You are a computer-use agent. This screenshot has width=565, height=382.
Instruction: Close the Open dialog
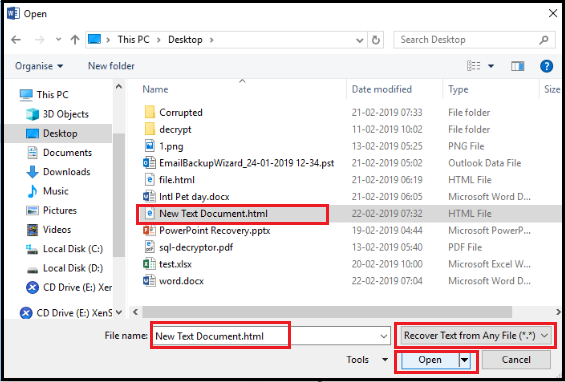point(553,14)
